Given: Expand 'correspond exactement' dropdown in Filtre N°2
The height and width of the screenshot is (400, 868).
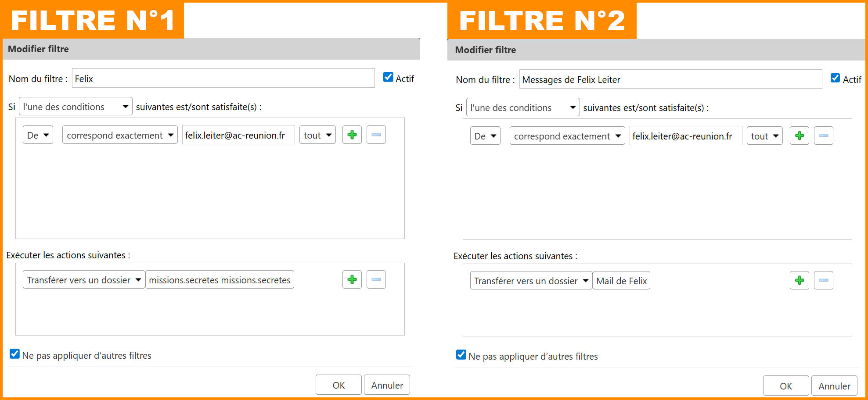Looking at the screenshot, I should click(x=567, y=136).
